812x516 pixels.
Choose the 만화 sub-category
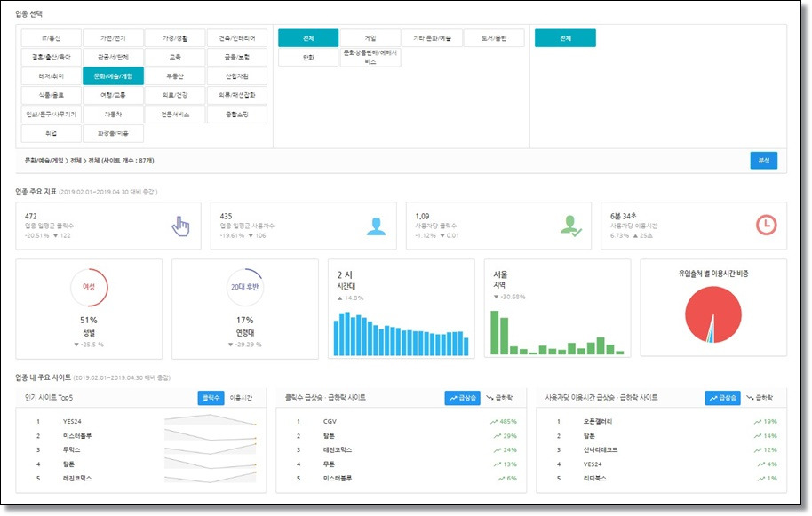pos(308,58)
